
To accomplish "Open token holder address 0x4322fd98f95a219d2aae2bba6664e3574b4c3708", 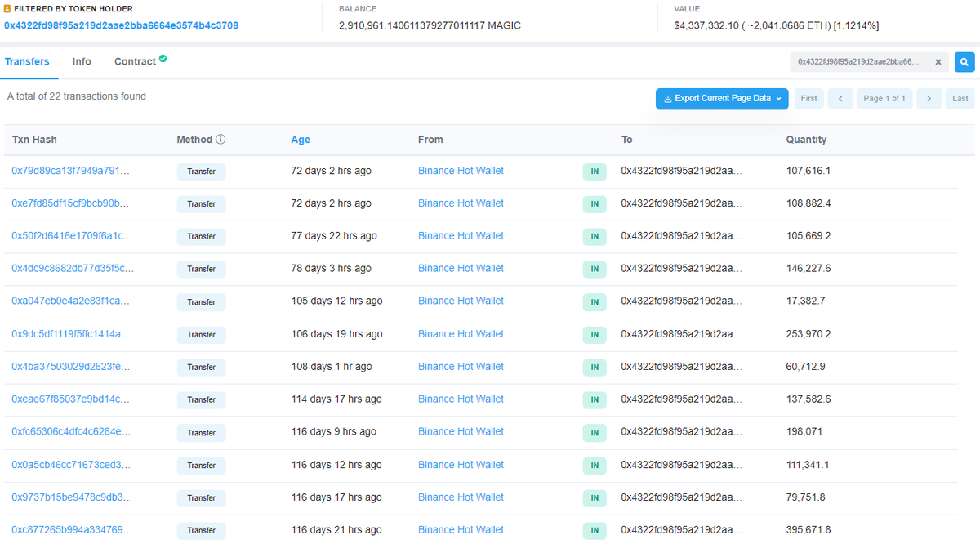I will click(121, 25).
